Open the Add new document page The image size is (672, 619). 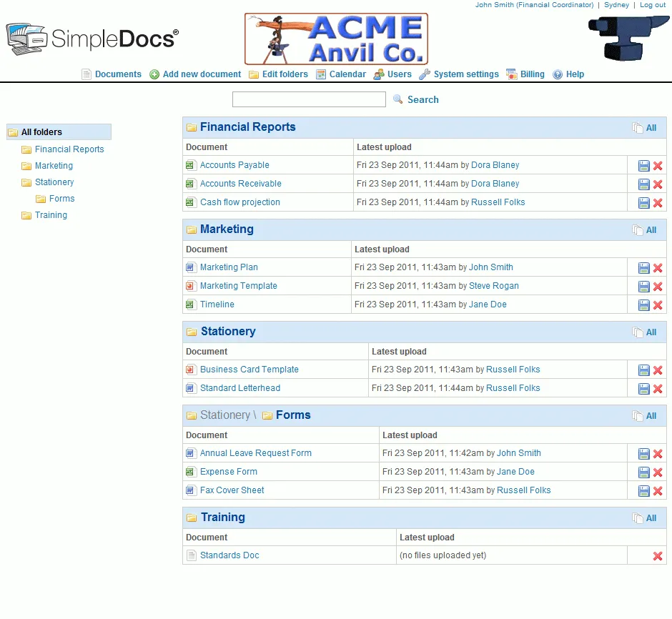(x=201, y=74)
